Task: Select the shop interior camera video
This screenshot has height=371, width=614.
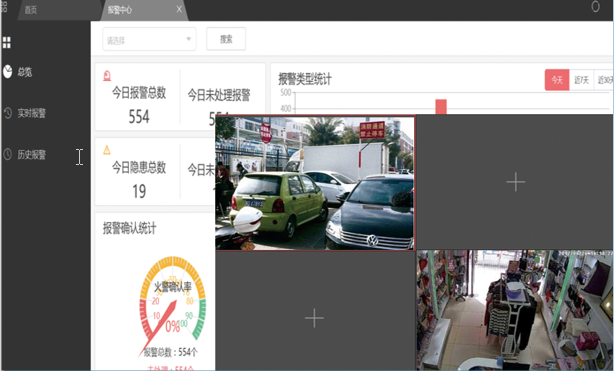Action: click(x=515, y=310)
